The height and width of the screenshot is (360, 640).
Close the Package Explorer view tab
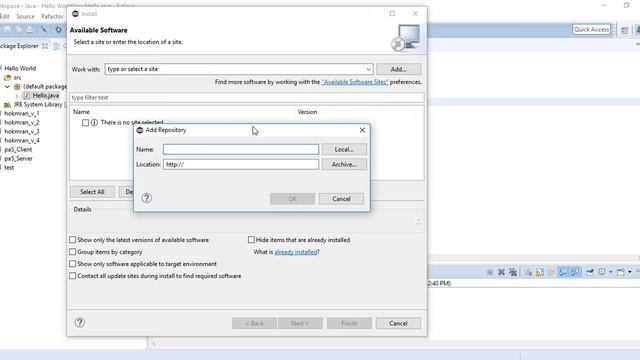(x=45, y=46)
